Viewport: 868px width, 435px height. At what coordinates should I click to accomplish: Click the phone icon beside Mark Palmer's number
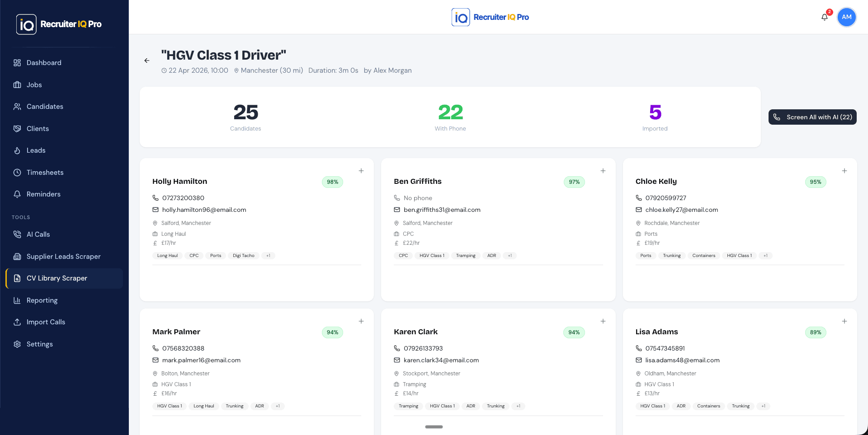pyautogui.click(x=156, y=348)
